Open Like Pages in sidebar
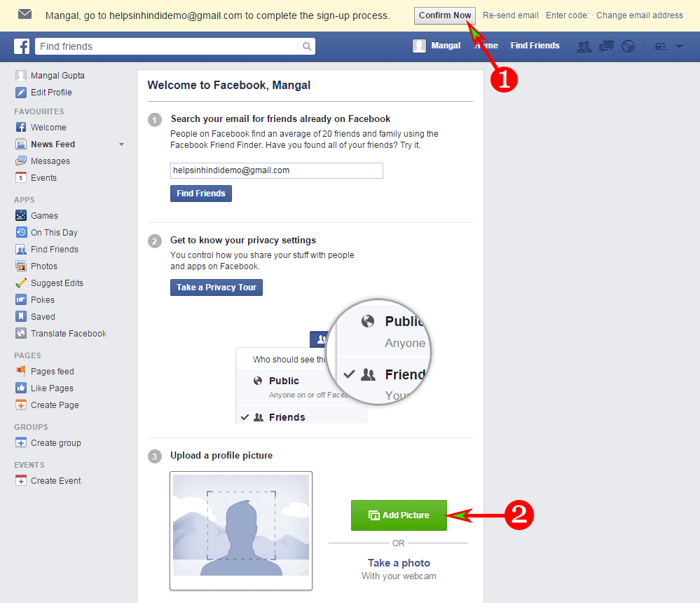Screen dimensions: 700x603 [44, 388]
